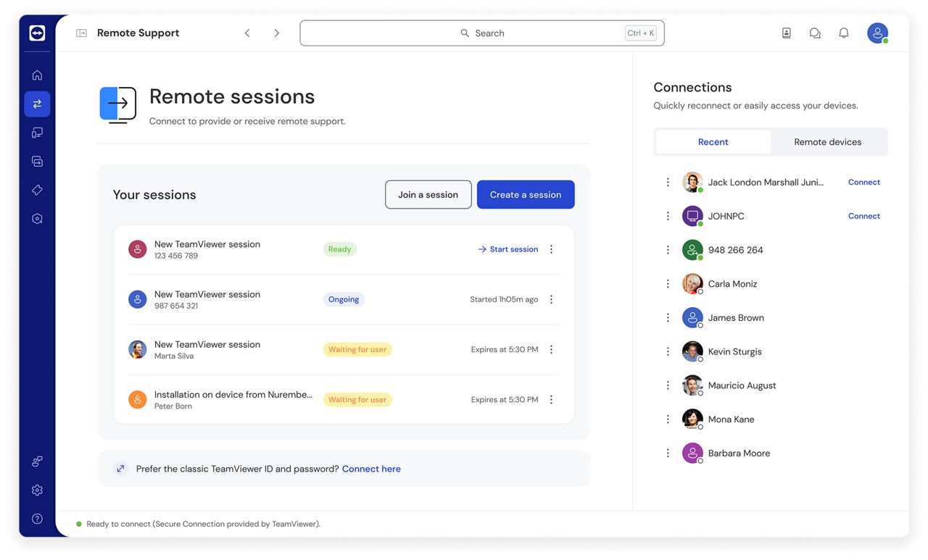Click the Join a session button
Image resolution: width=928 pixels, height=560 pixels.
pyautogui.click(x=428, y=195)
